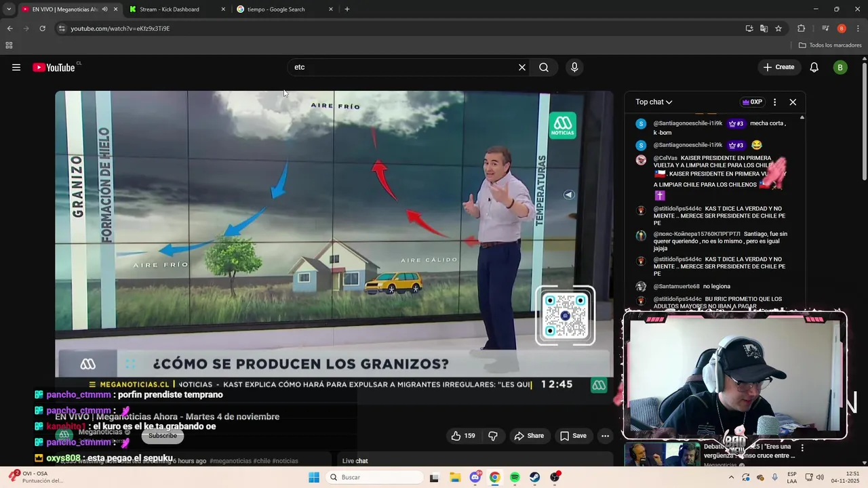The height and width of the screenshot is (488, 868).
Task: Close the tiempo Google Search tab
Action: (x=331, y=9)
